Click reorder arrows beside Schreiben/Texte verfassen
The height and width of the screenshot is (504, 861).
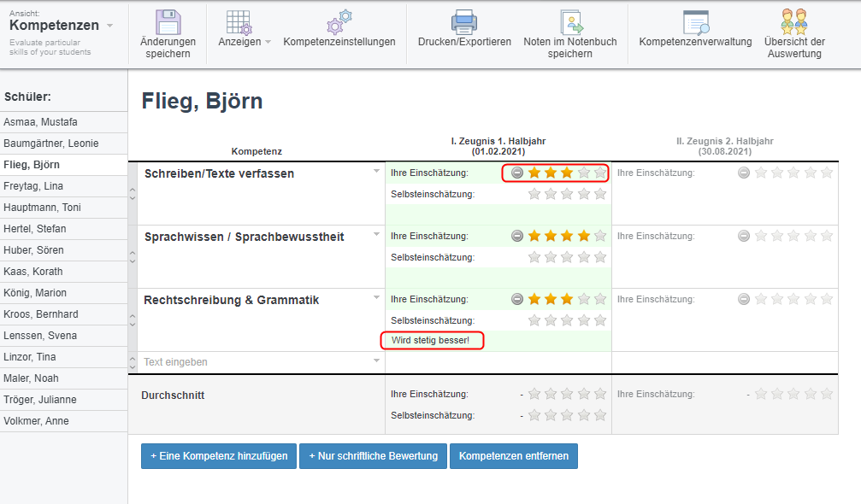[x=133, y=194]
